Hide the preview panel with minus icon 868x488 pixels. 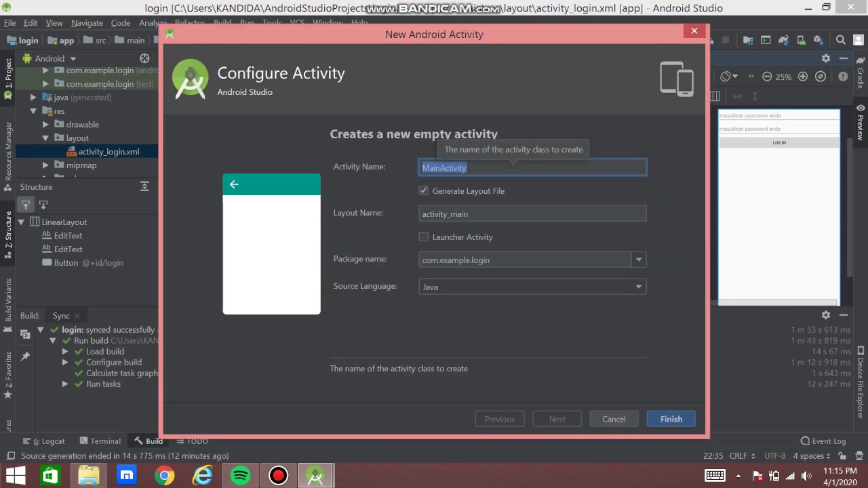tap(844, 58)
